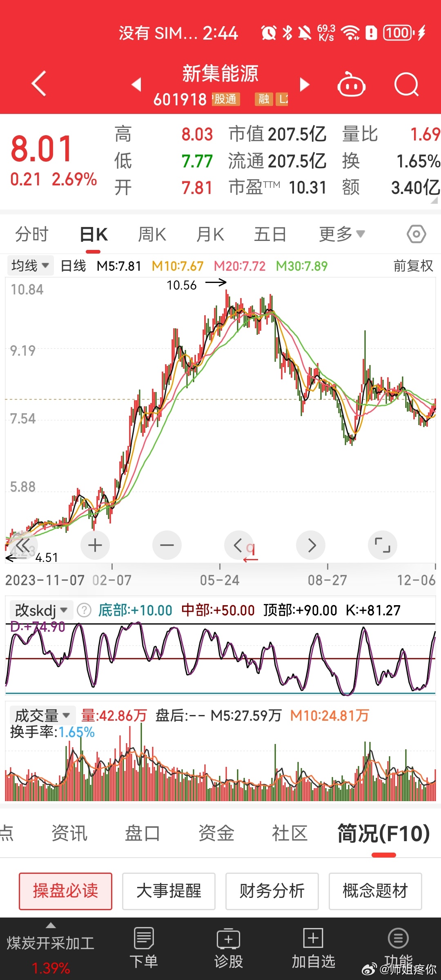Switch chart to fullscreen view
The width and height of the screenshot is (441, 980).
(x=382, y=545)
